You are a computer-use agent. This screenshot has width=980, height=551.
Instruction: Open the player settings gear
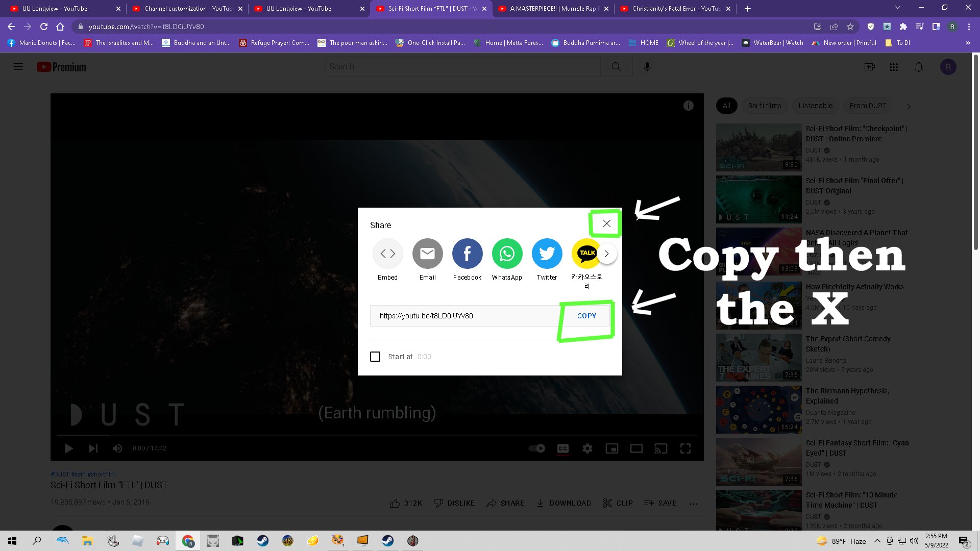coord(587,448)
